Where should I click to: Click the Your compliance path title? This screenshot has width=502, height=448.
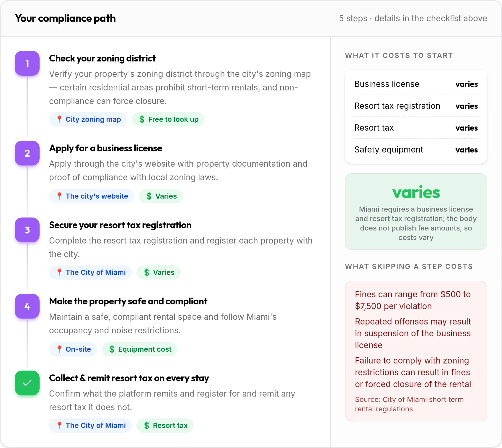(x=65, y=18)
